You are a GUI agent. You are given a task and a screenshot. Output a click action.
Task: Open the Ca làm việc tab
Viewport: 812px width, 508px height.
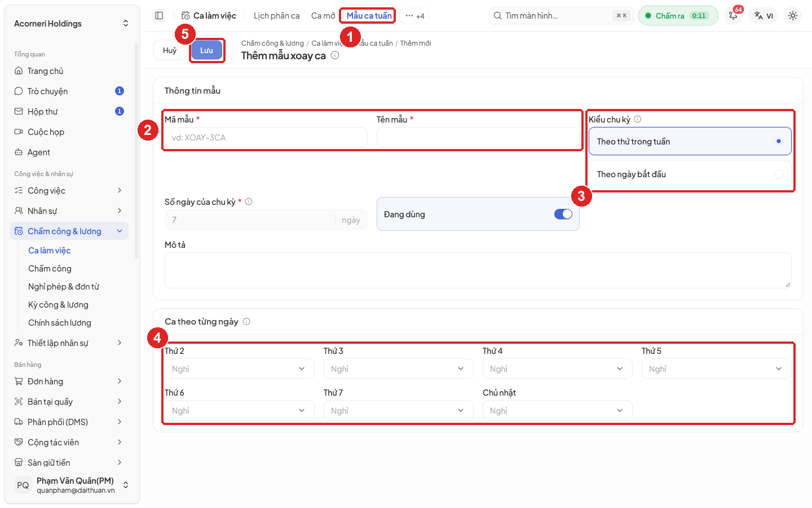pos(209,16)
